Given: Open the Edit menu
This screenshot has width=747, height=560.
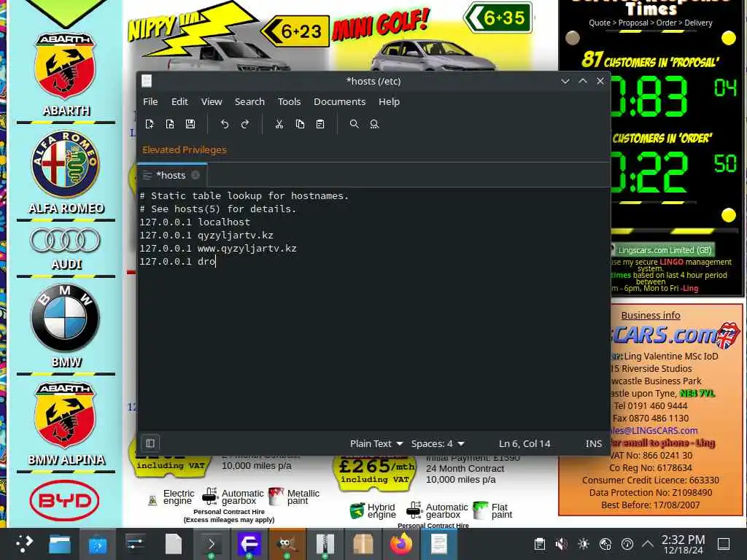Looking at the screenshot, I should [179, 102].
